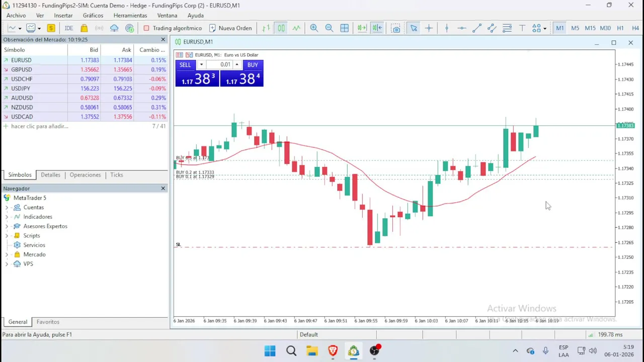Switch to Detalles tab in Market Watch

click(x=50, y=175)
